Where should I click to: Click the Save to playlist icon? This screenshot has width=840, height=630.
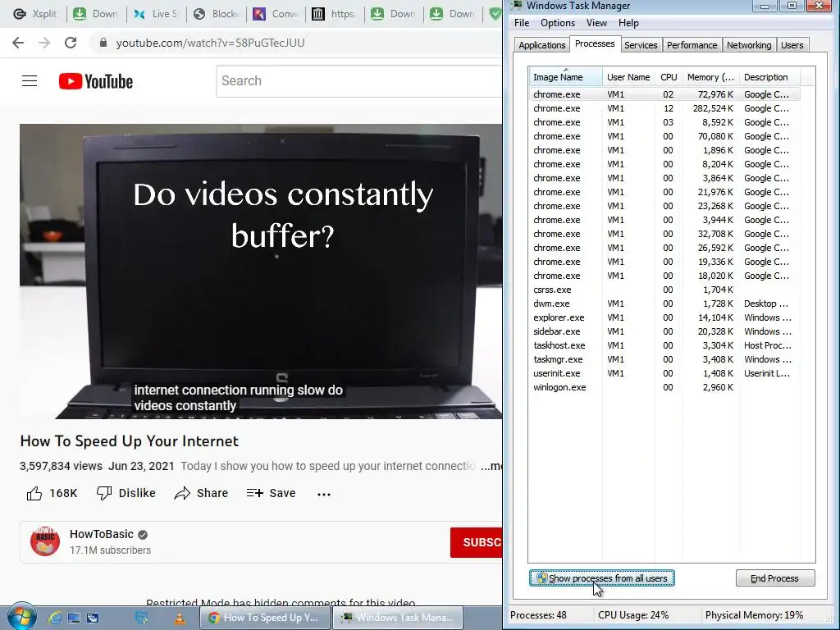[255, 493]
